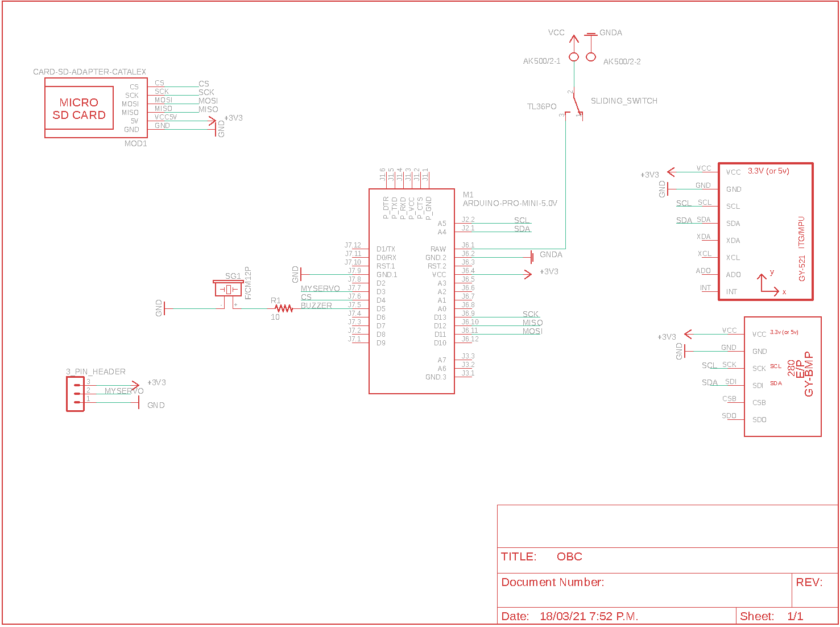Click the date 18/03/21 7:52 P.M.
The image size is (840, 627).
tap(589, 616)
